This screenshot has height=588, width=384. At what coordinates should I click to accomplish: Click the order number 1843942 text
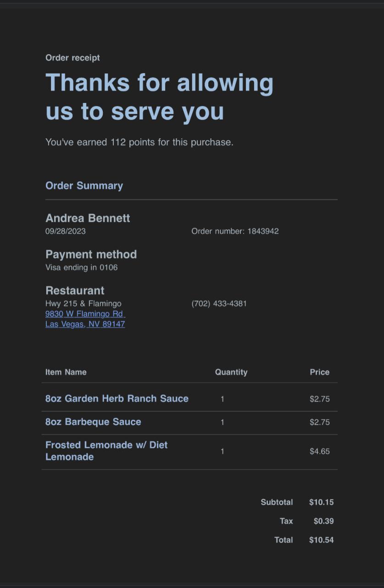pos(235,231)
